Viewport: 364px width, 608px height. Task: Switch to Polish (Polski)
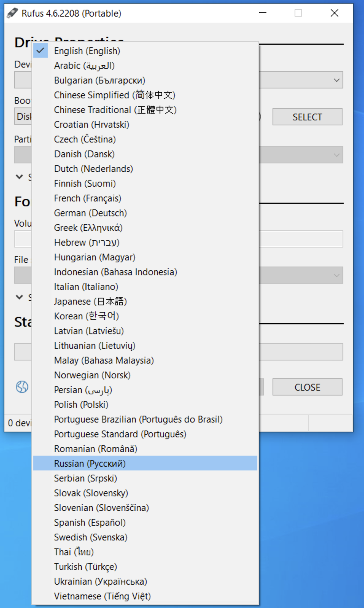pyautogui.click(x=145, y=405)
